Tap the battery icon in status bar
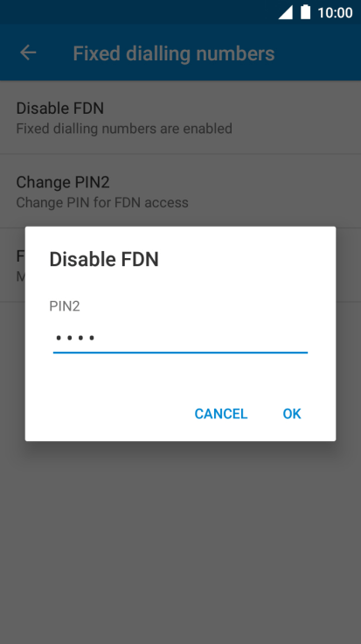Image resolution: width=361 pixels, height=644 pixels. pos(306,12)
